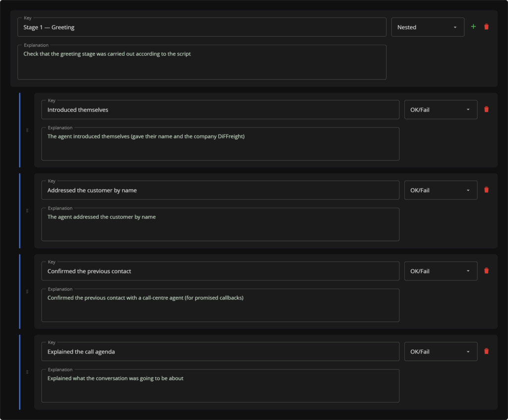The width and height of the screenshot is (508, 420).
Task: Click the green plus icon for Stage 1 — Greeting
Action: click(x=473, y=27)
